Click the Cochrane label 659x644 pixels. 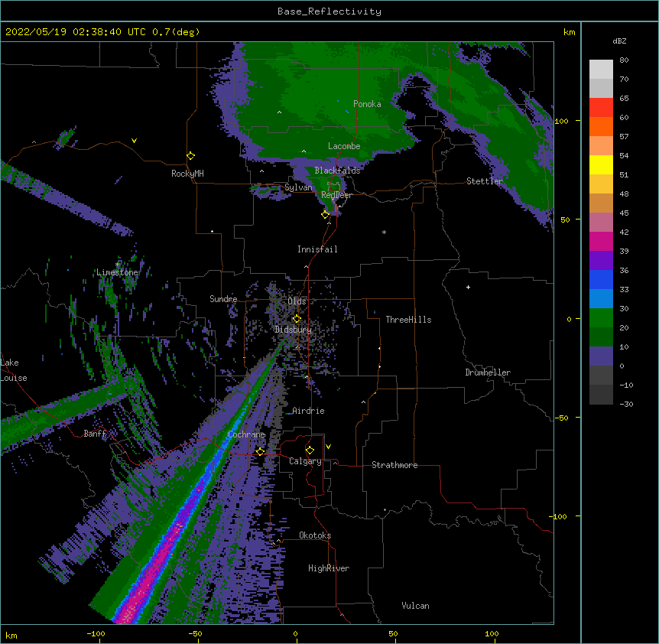(246, 434)
